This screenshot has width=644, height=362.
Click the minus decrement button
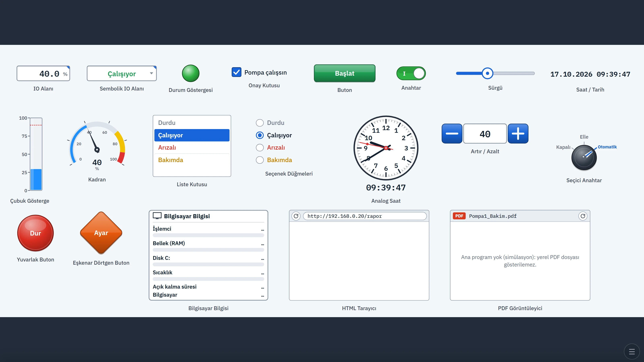[452, 134]
